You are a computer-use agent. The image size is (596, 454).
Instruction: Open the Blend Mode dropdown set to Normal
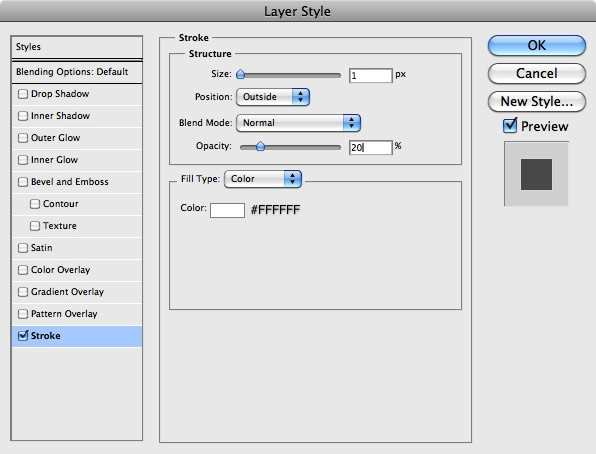(x=298, y=123)
